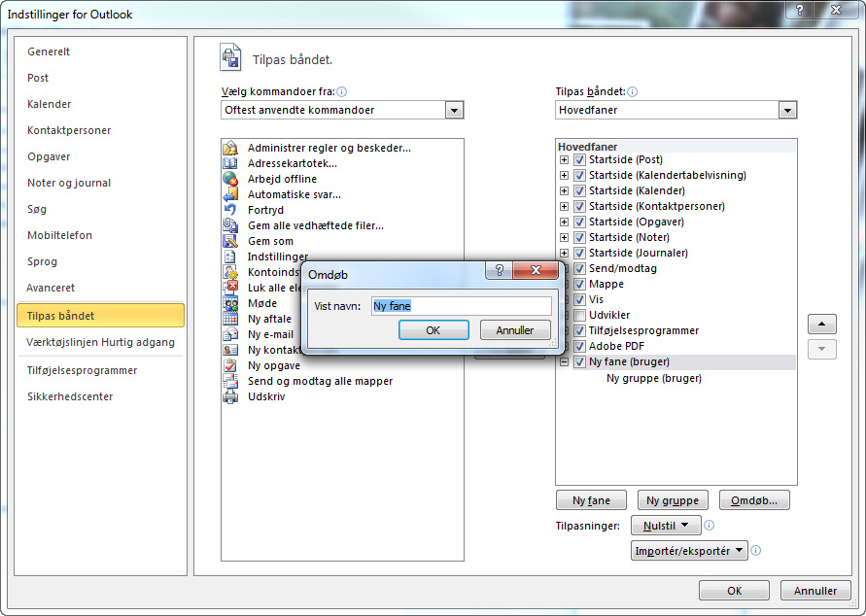Viewport: 866px width, 616px height.
Task: Expand Startside (Kalender) node
Action: tap(564, 191)
